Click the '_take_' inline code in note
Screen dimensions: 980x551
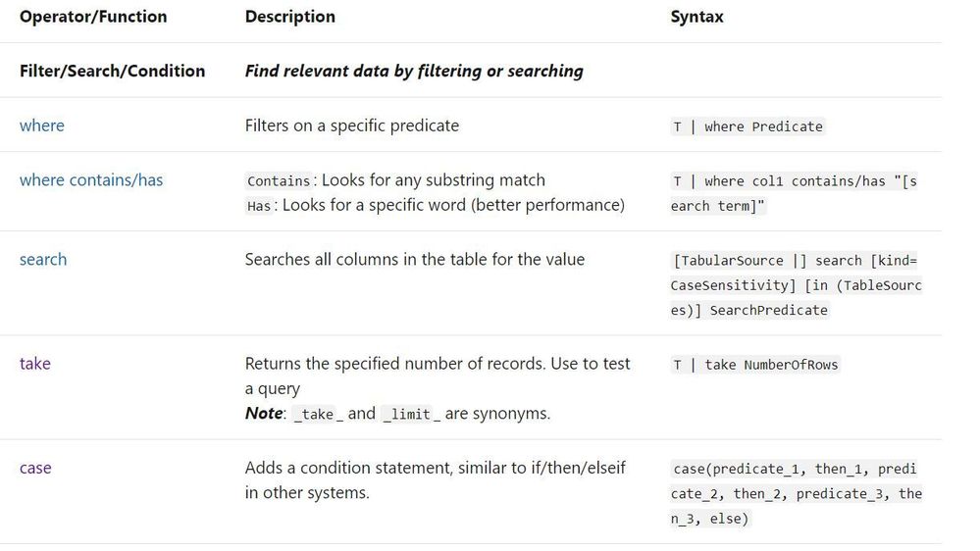tap(318, 414)
